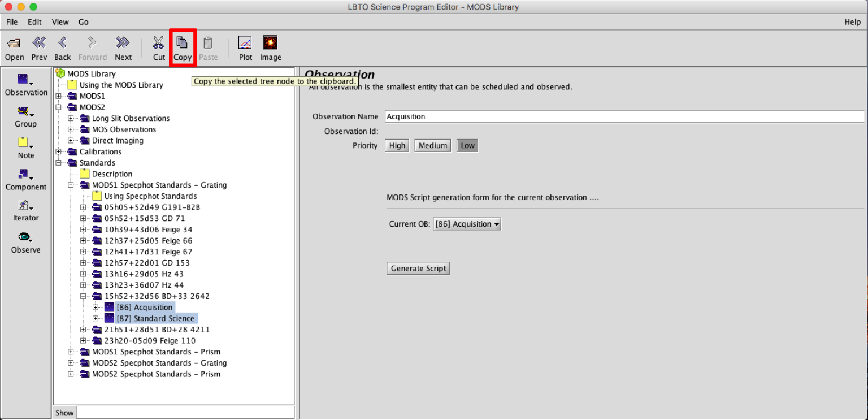868x420 pixels.
Task: Expand the [86] Acquisition node
Action: click(x=96, y=307)
